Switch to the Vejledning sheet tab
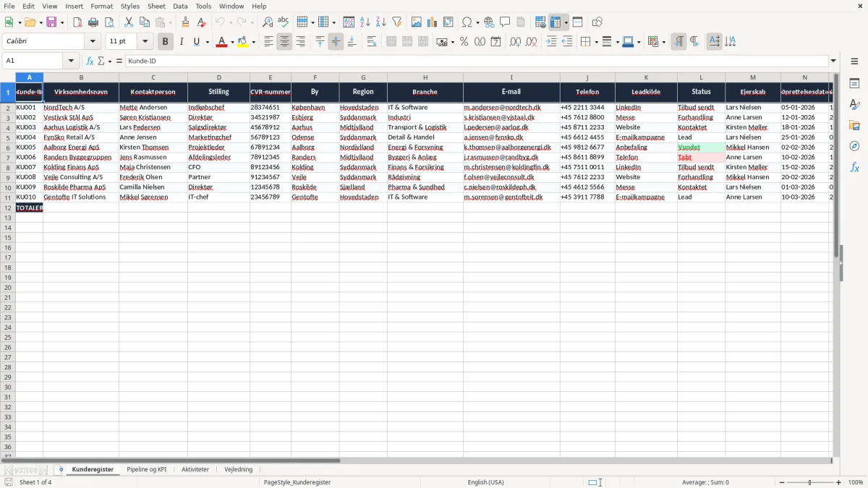This screenshot has height=488, width=868. (239, 470)
